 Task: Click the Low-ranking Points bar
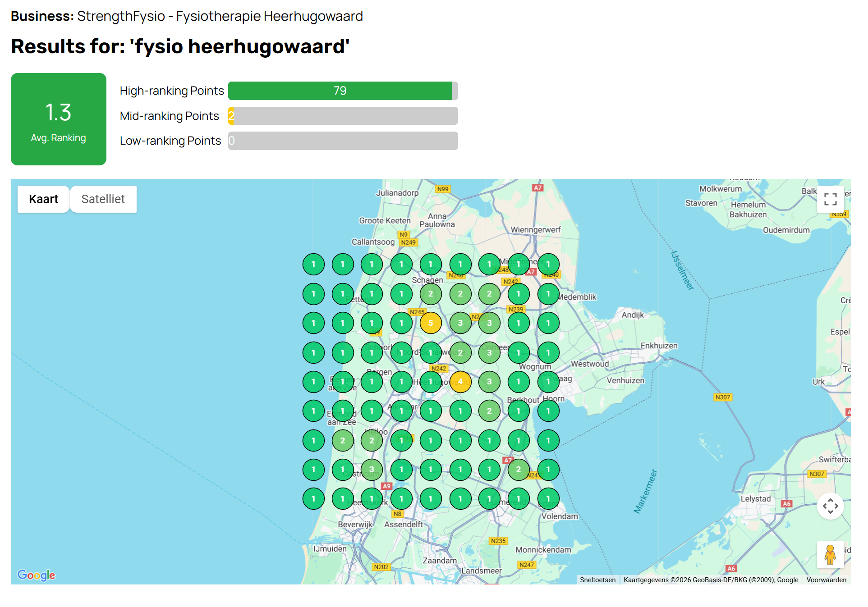tap(343, 141)
